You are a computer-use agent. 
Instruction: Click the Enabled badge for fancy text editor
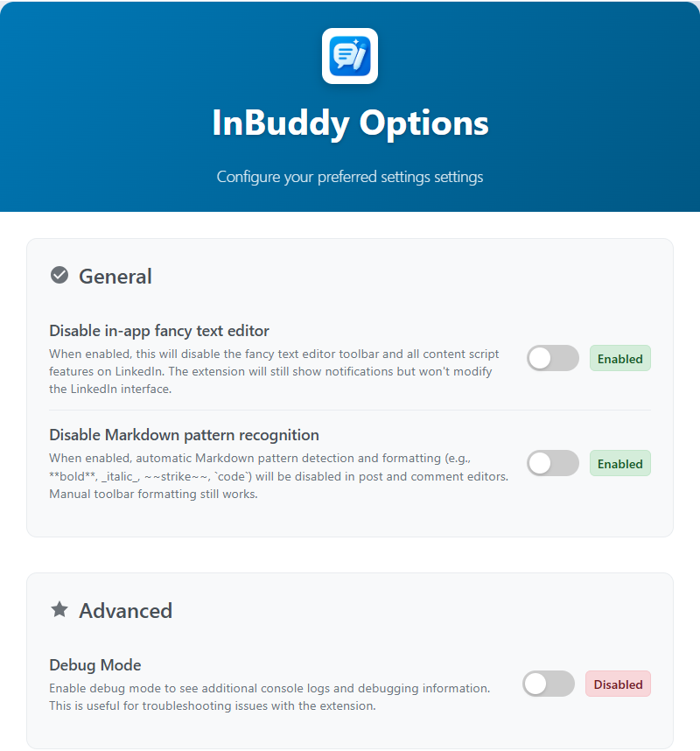(619, 358)
